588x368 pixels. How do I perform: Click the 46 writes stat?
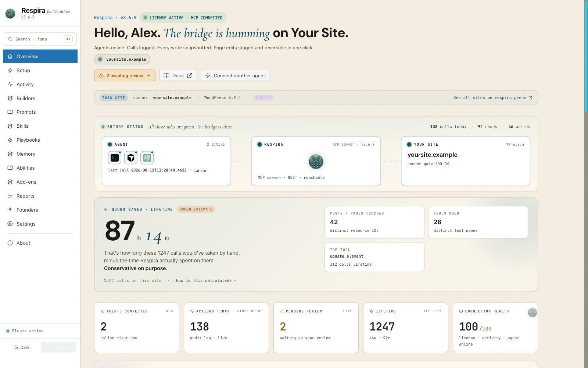pos(519,127)
